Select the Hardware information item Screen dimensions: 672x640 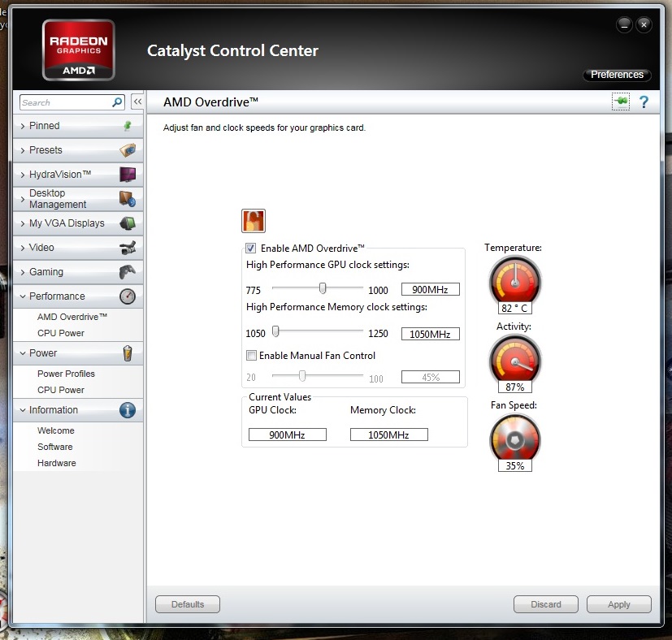[56, 463]
